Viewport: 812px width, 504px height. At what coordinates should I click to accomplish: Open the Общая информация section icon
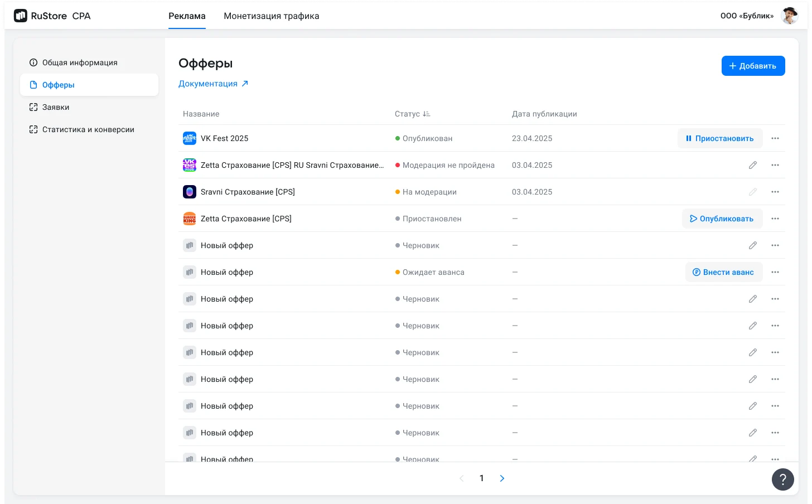click(33, 62)
